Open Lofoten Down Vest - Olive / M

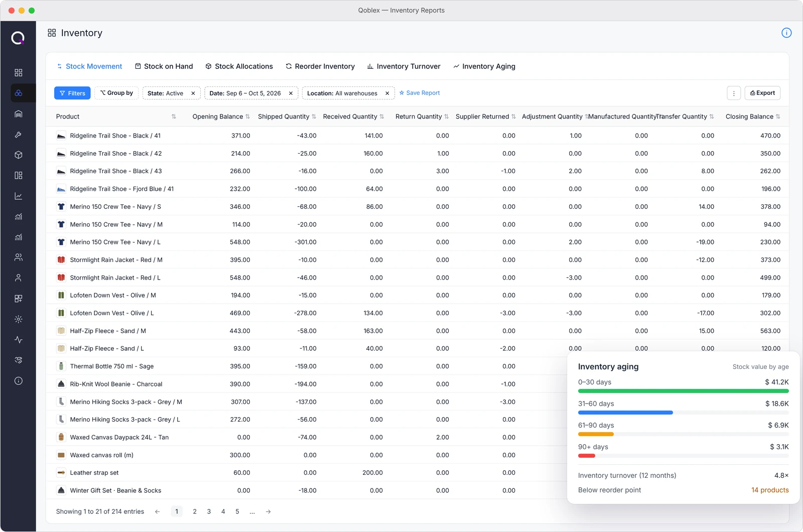[x=417, y=295]
